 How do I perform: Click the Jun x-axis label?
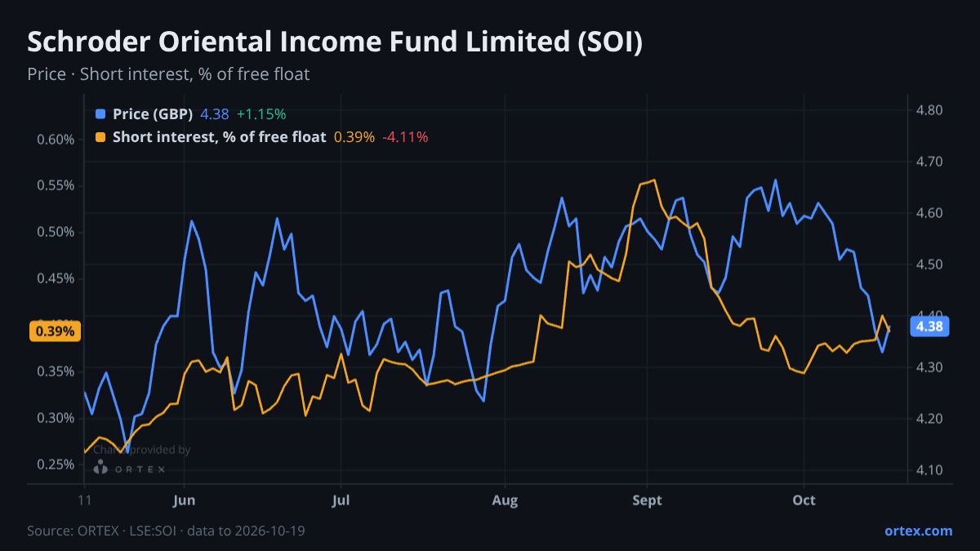(185, 500)
